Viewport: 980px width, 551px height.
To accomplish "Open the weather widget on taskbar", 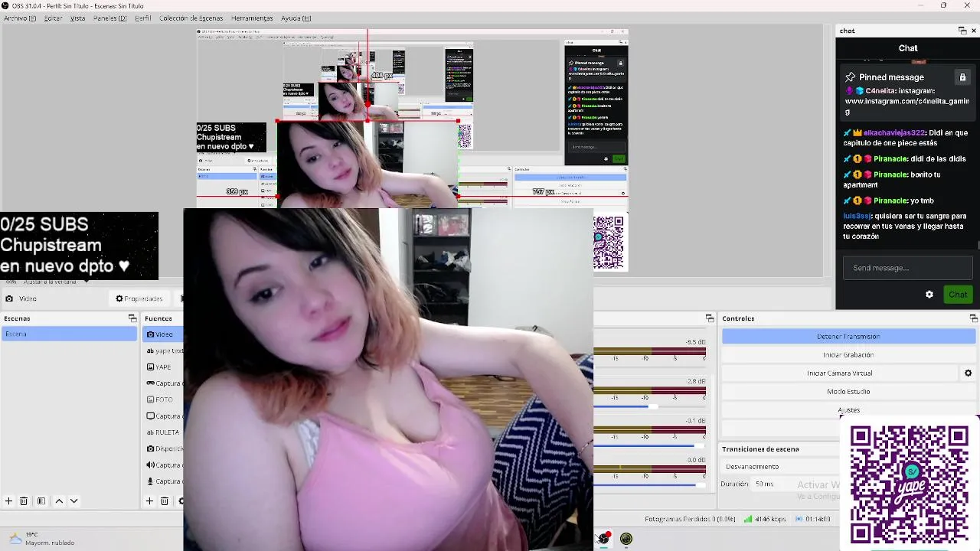I will (41, 539).
